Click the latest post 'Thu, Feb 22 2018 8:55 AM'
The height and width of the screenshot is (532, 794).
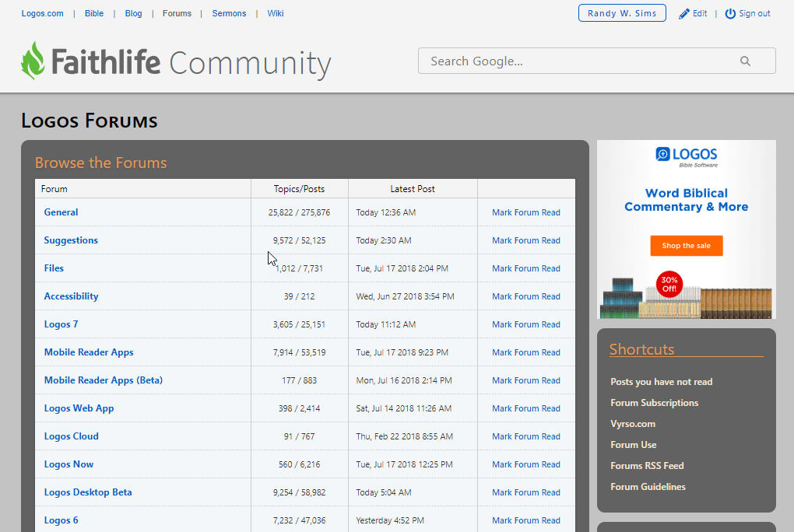click(405, 436)
